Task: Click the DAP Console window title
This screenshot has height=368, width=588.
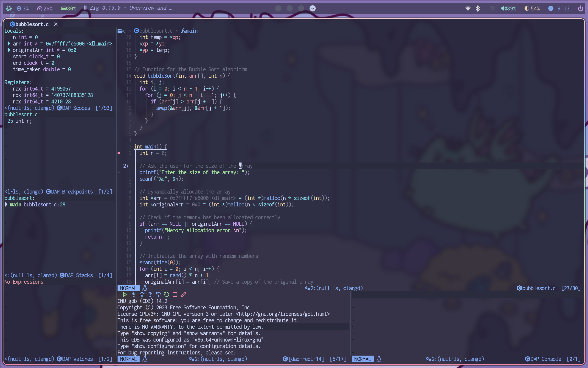Action: 546,359
